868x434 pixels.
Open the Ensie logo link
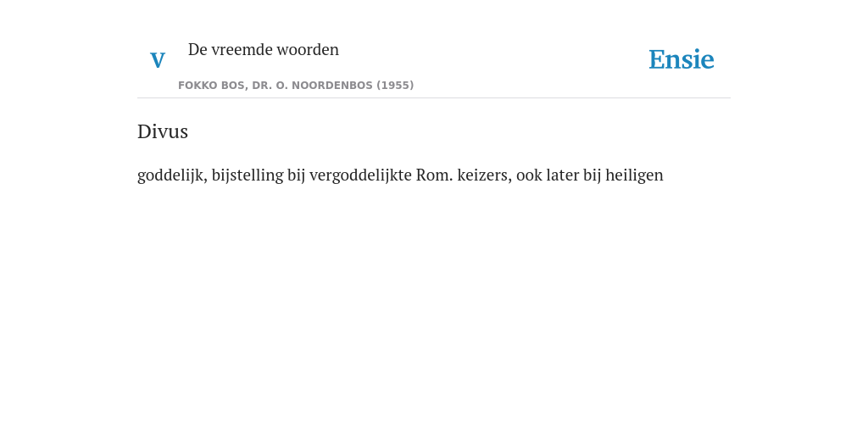(682, 59)
